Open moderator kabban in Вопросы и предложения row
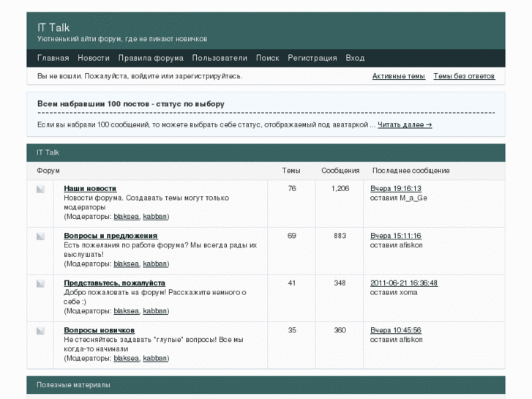The width and height of the screenshot is (532, 399). pyautogui.click(x=155, y=264)
